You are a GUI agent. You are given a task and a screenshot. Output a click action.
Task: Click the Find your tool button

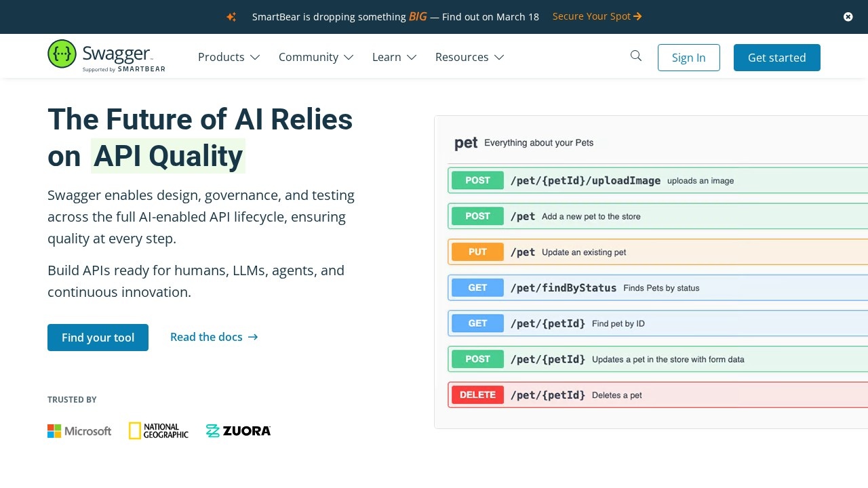98,338
